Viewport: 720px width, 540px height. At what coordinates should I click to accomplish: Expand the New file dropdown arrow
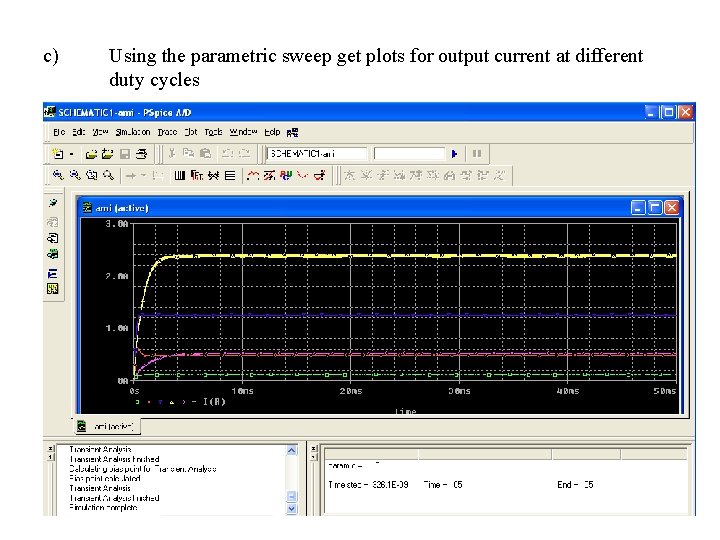[x=72, y=154]
